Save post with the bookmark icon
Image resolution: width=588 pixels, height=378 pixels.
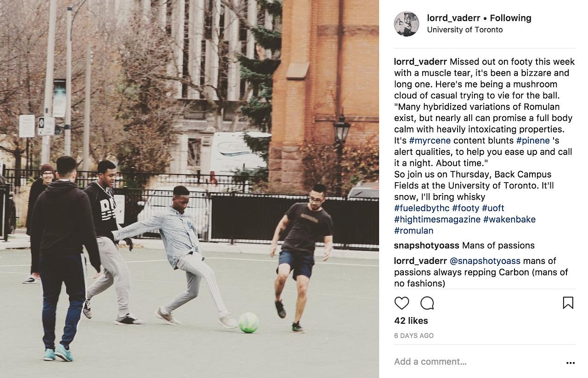pyautogui.click(x=568, y=303)
